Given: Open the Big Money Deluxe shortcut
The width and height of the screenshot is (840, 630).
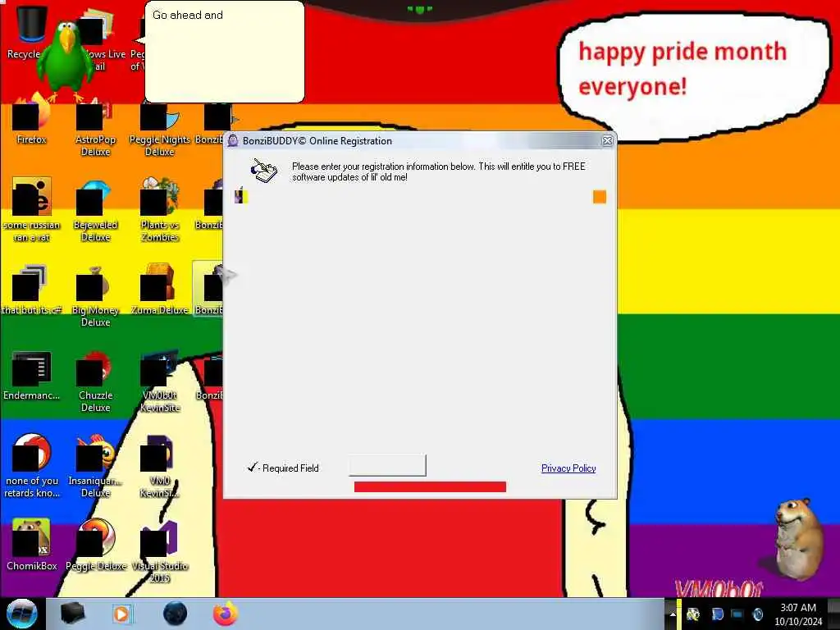Looking at the screenshot, I should 95,295.
